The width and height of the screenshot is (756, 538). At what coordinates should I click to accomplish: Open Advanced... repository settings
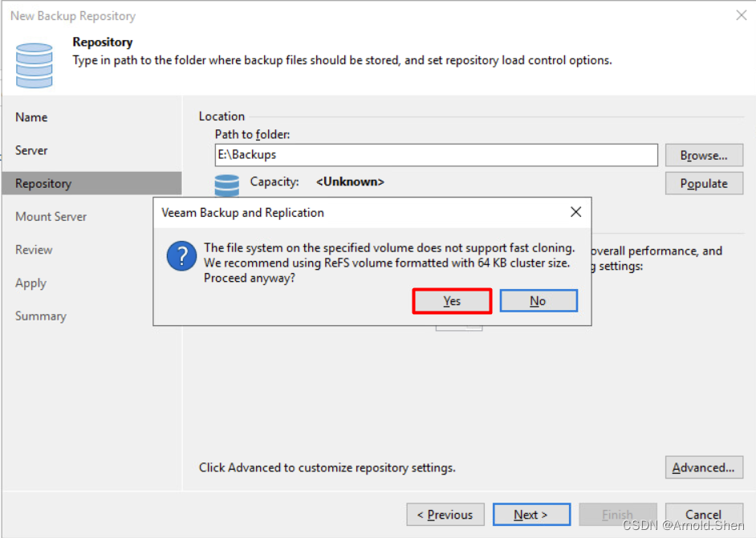[704, 467]
